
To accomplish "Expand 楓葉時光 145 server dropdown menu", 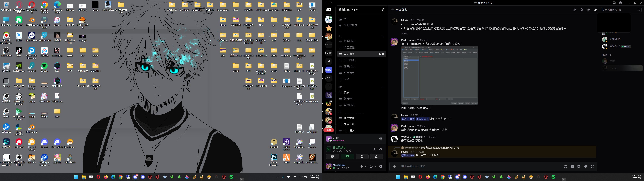I will (348, 10).
